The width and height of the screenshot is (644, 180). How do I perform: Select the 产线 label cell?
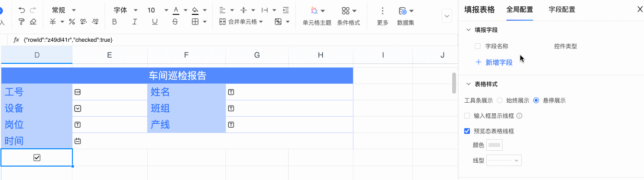(187, 125)
